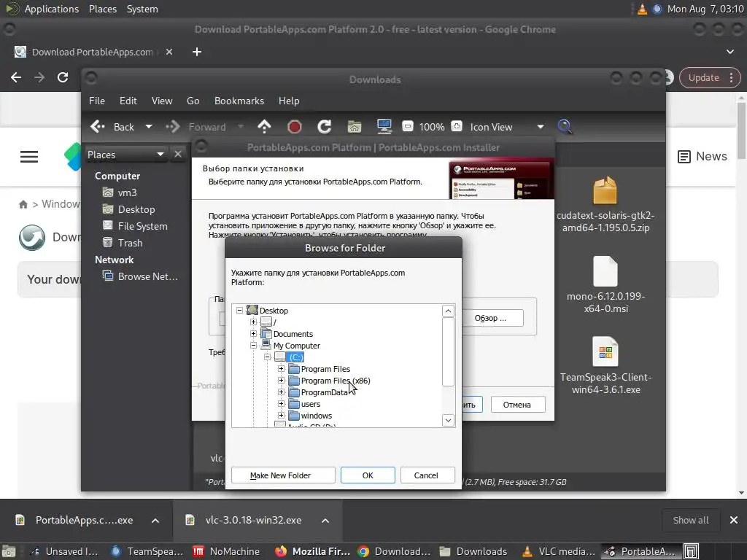
Task: Switch to NoMachine in taskbar
Action: 226,551
